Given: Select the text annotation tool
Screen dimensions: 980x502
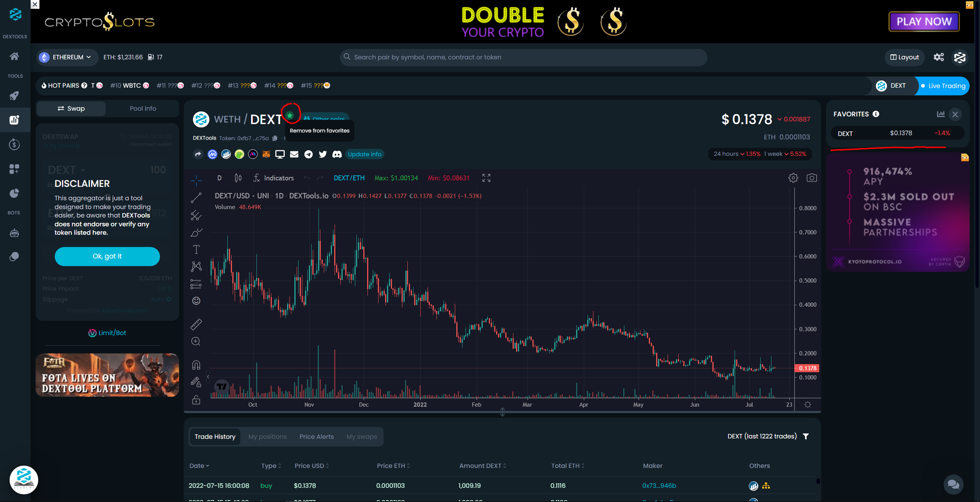Looking at the screenshot, I should tap(196, 250).
